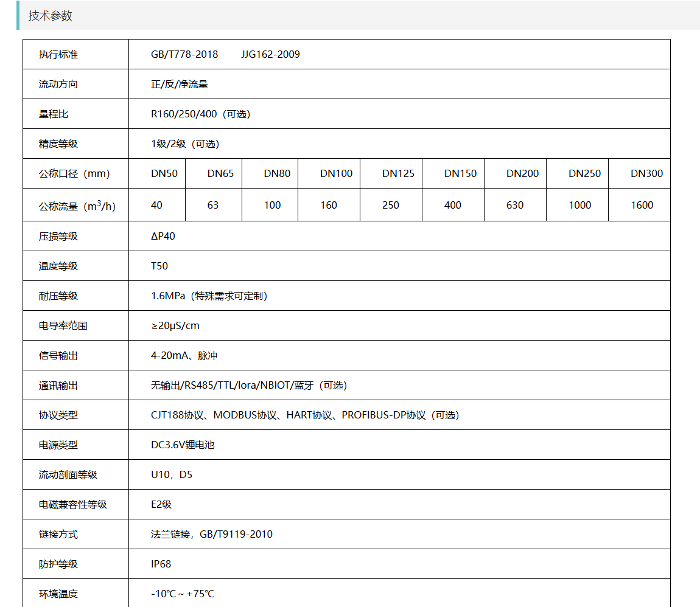Select the ΔP40 pressure loss value
Viewport: 700px width, 607px height.
[163, 236]
